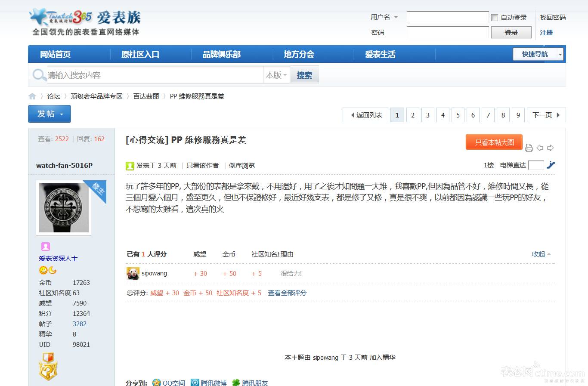Click 查看全部评分 link
The width and height of the screenshot is (588, 386).
coord(287,293)
